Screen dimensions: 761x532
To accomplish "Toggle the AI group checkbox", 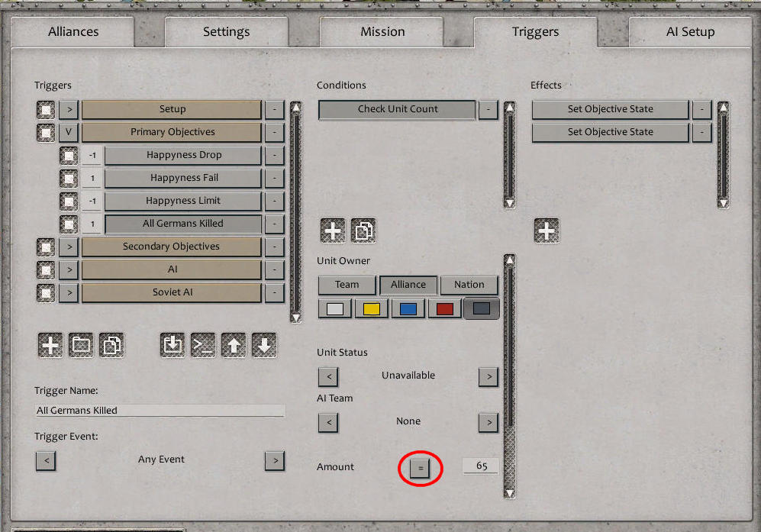I will pyautogui.click(x=46, y=270).
